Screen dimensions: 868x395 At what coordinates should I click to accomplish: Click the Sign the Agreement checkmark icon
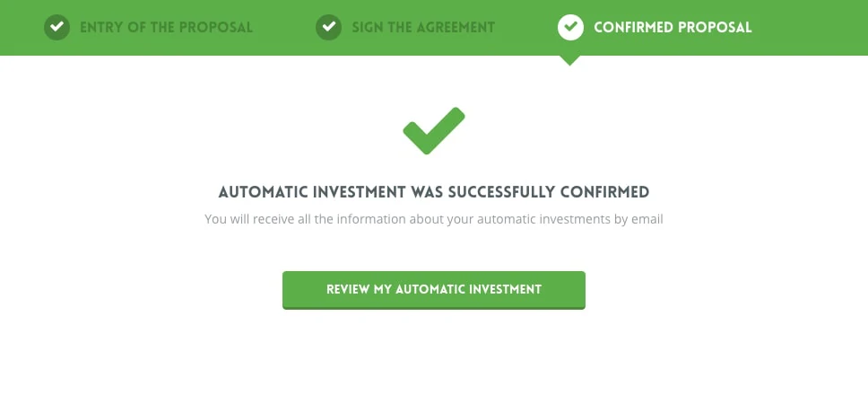pyautogui.click(x=329, y=27)
